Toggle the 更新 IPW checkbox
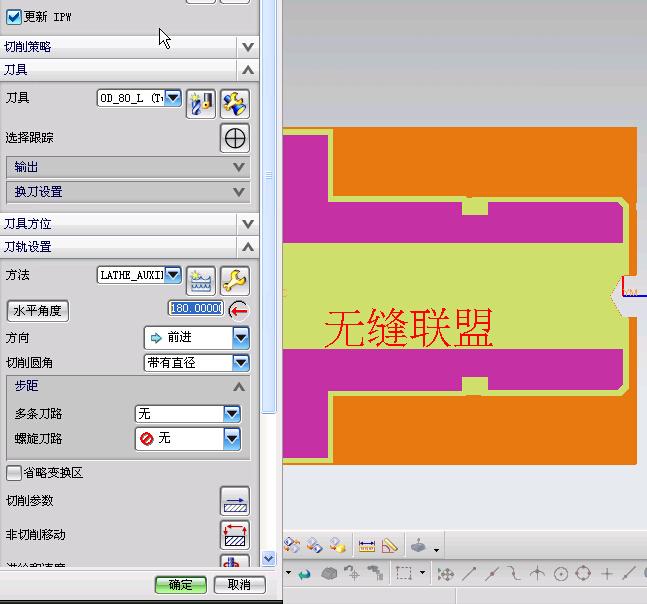Image resolution: width=647 pixels, height=604 pixels. [x=14, y=17]
